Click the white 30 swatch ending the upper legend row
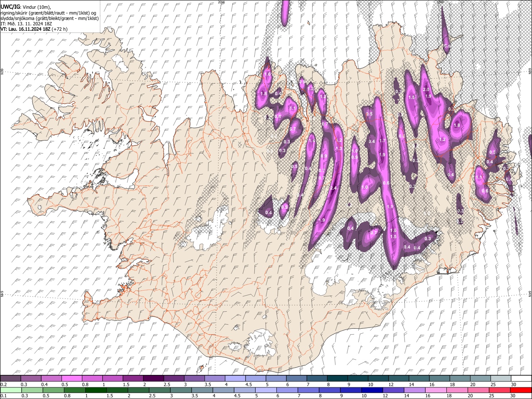Viewport: 532px width, 399px height. [x=521, y=378]
